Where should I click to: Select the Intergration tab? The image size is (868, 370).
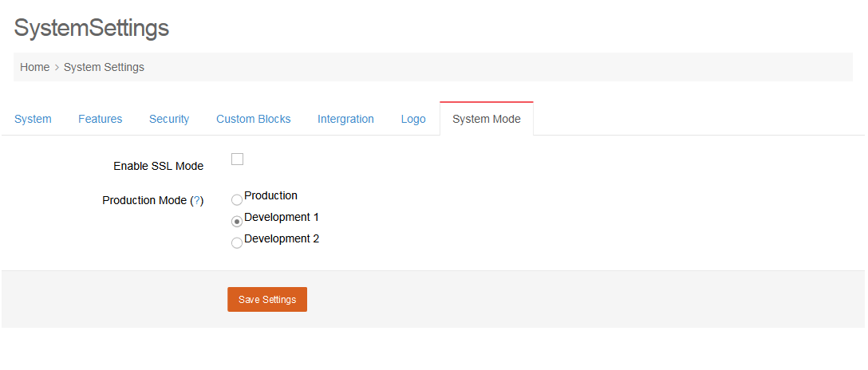(x=345, y=119)
